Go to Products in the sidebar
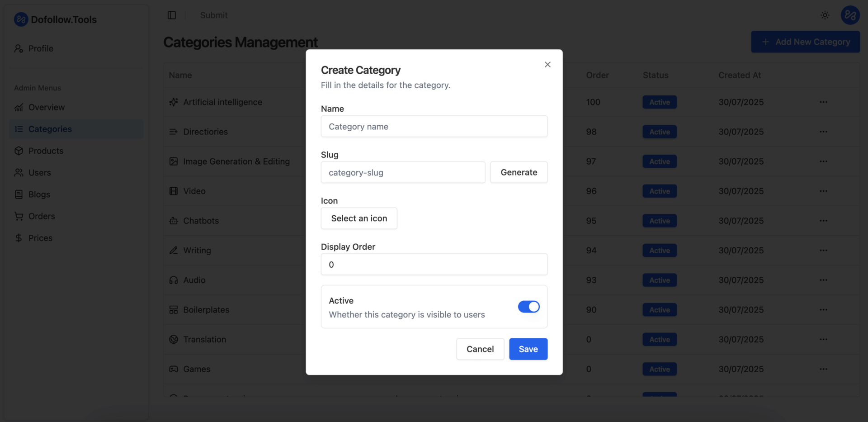Screen dimensions: 868x422 (46, 151)
